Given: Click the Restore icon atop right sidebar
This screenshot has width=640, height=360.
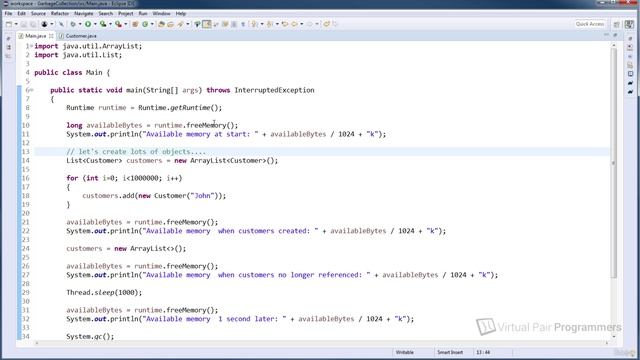Looking at the screenshot, I should [x=630, y=38].
